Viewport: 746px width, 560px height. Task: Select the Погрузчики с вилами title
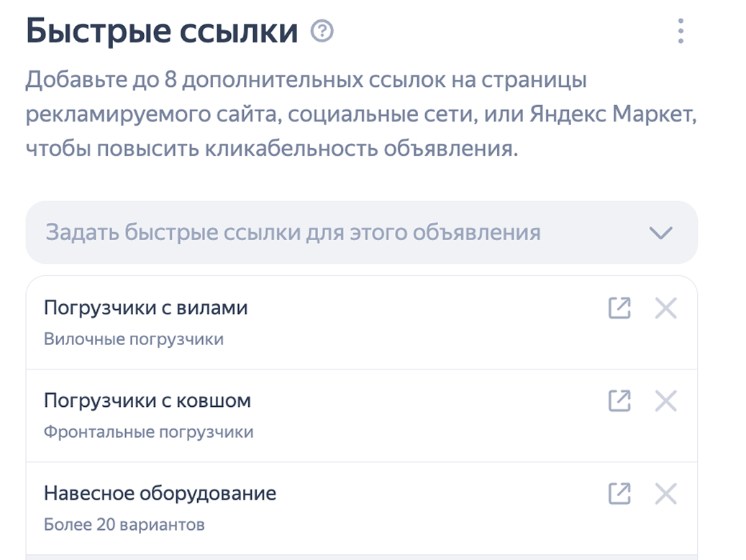[145, 308]
